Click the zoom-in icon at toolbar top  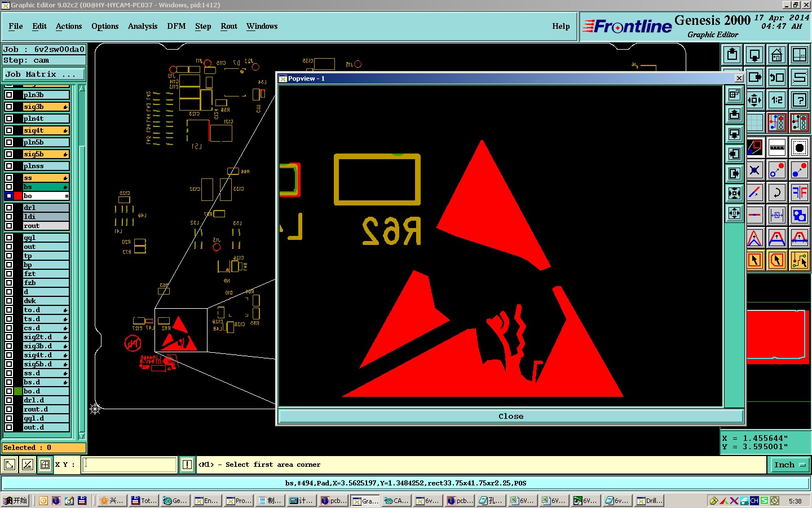click(x=732, y=55)
